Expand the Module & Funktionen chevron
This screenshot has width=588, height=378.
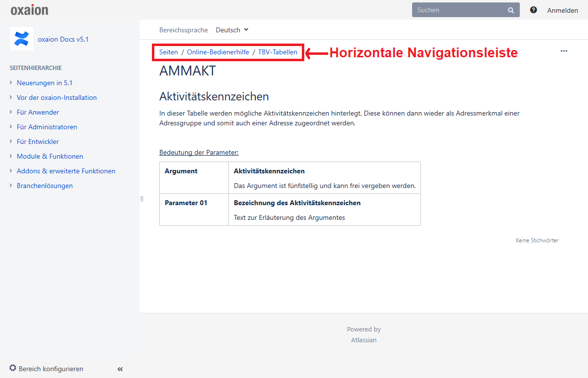(11, 156)
